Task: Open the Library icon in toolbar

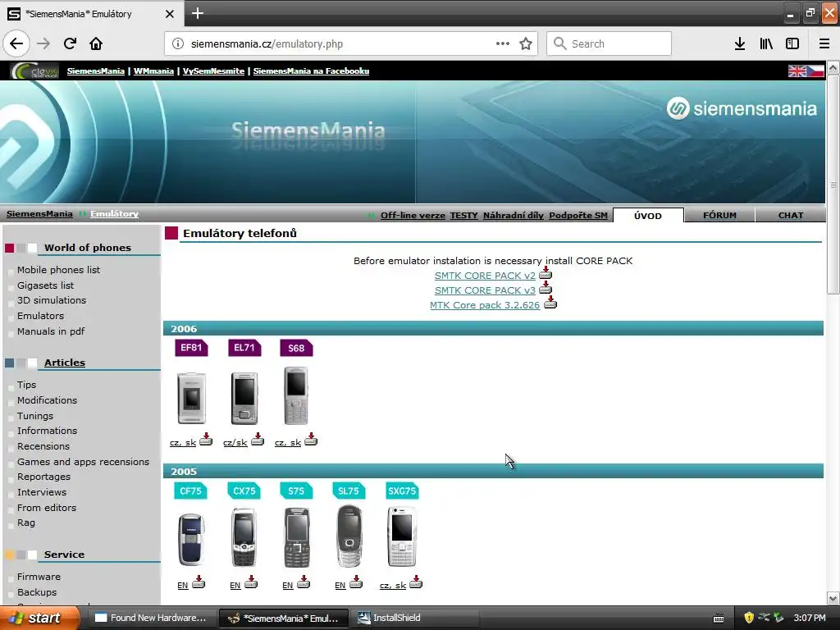Action: 766,44
